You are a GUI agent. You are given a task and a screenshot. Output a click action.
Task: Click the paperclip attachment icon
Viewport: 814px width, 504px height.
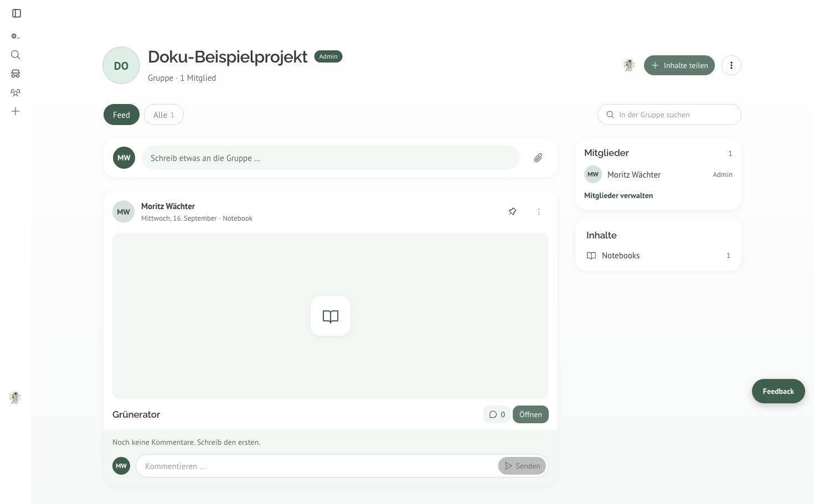[538, 158]
